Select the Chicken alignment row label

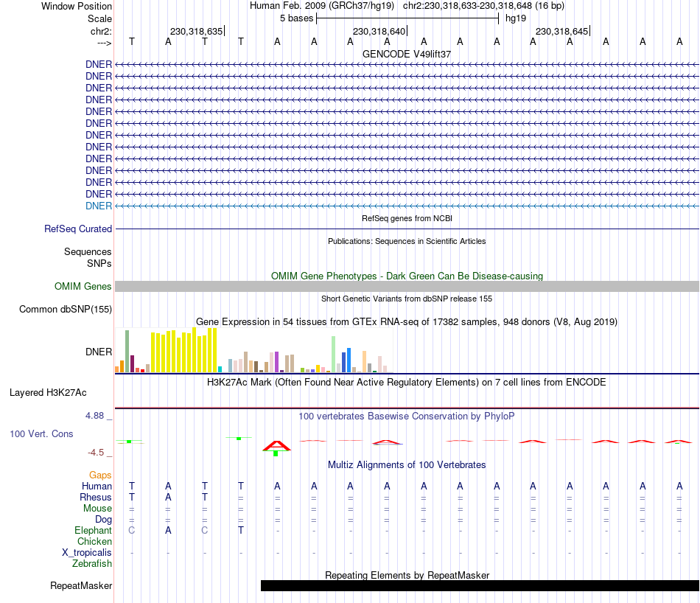coord(94,541)
